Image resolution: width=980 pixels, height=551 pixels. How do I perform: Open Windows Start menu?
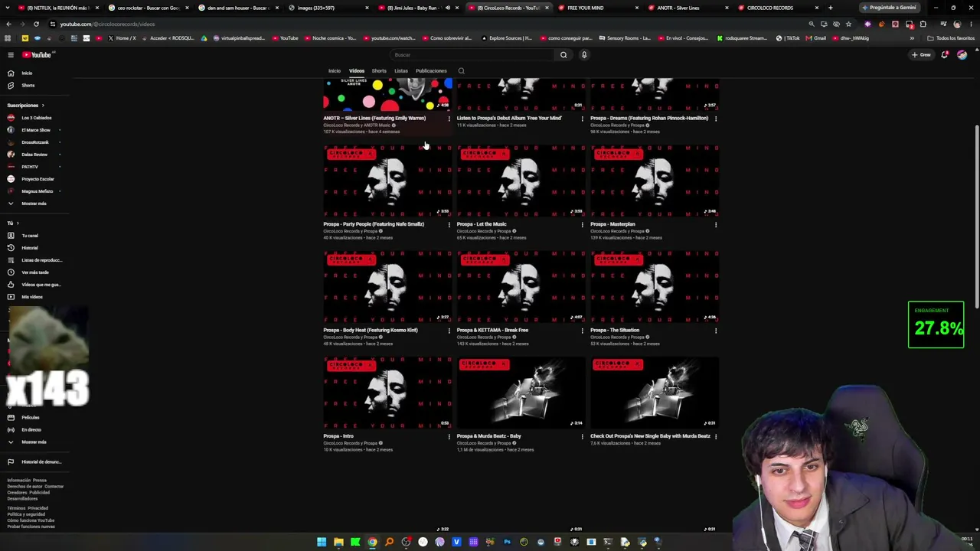tap(322, 543)
